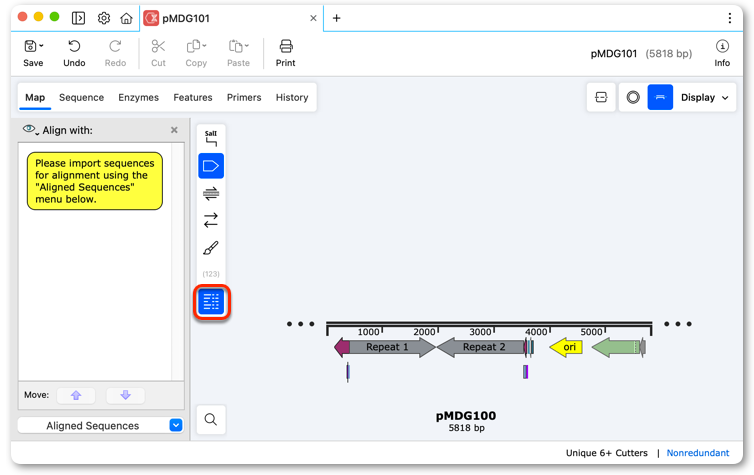The height and width of the screenshot is (475, 754).
Task: Toggle show primers icon
Action: click(211, 193)
